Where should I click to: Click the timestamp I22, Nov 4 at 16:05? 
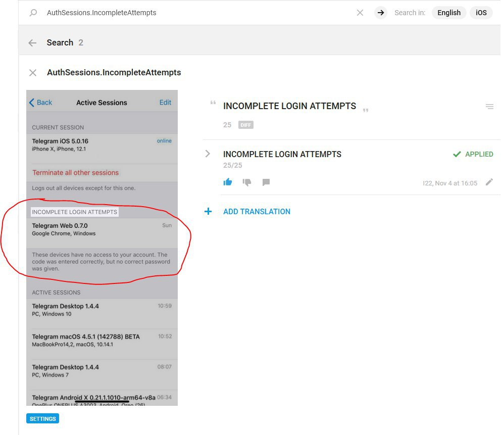[450, 183]
